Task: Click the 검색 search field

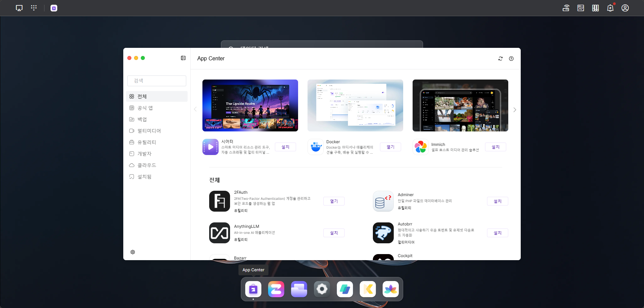Action: click(157, 81)
